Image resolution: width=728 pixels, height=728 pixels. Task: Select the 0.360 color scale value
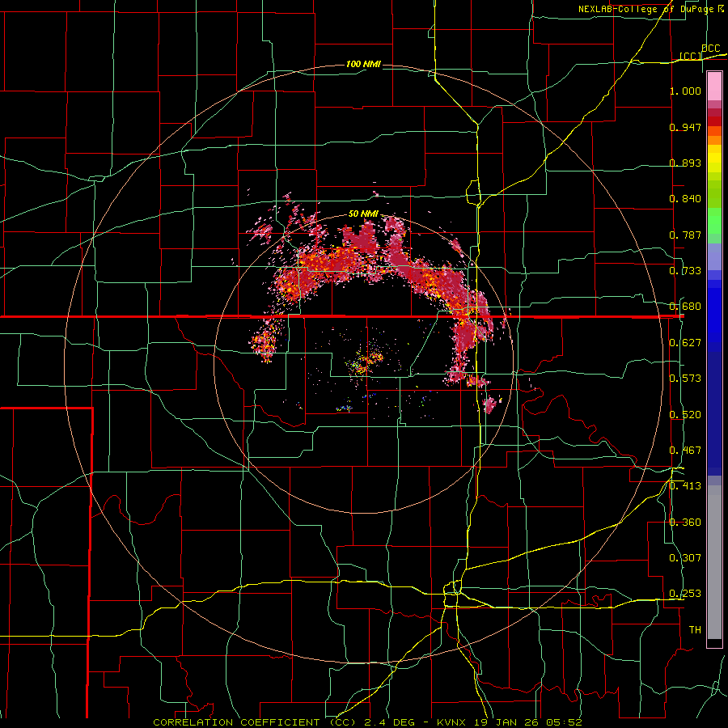(685, 523)
